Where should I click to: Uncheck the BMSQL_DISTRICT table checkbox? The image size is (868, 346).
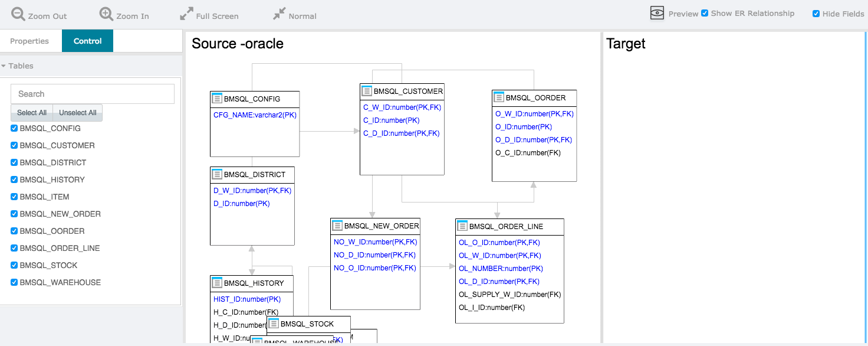tap(14, 162)
